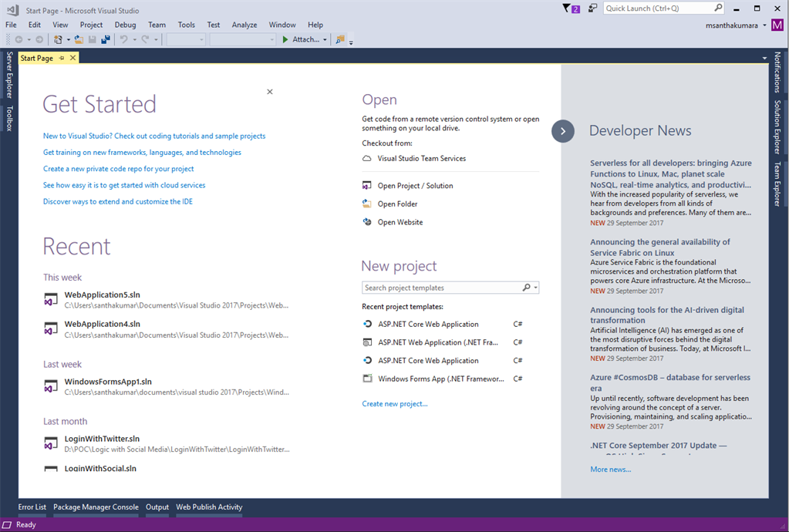Screen dimensions: 789x532
Task: Open the Team Explorer side tab
Action: (777, 184)
